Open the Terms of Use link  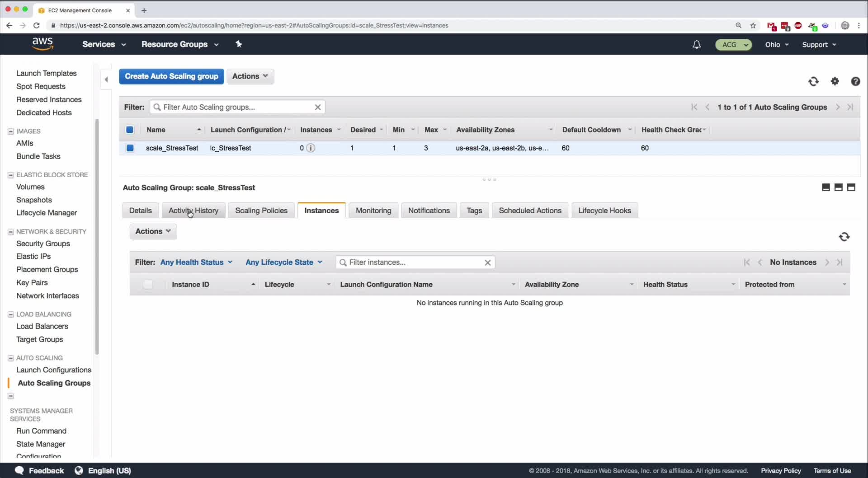point(832,471)
